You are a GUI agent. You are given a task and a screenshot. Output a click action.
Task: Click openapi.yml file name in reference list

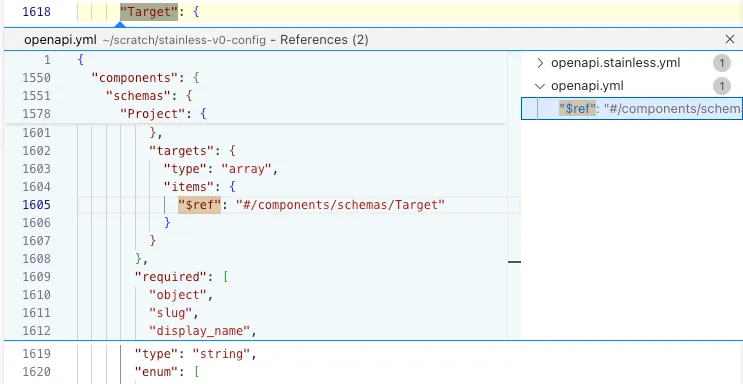(x=587, y=86)
